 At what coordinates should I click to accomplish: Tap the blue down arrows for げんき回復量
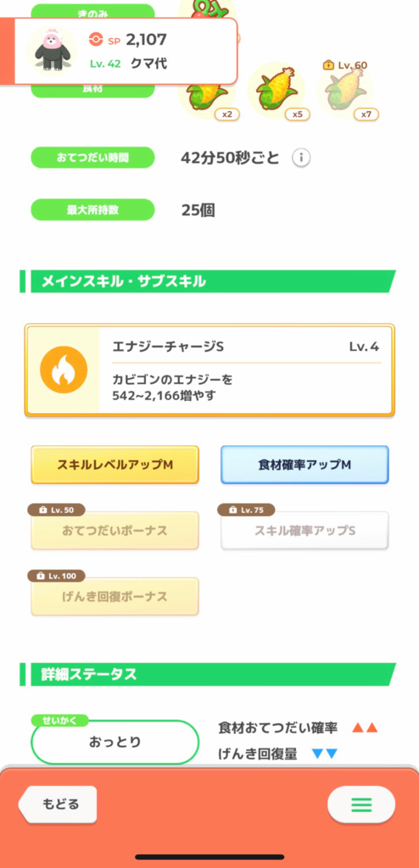(x=324, y=754)
